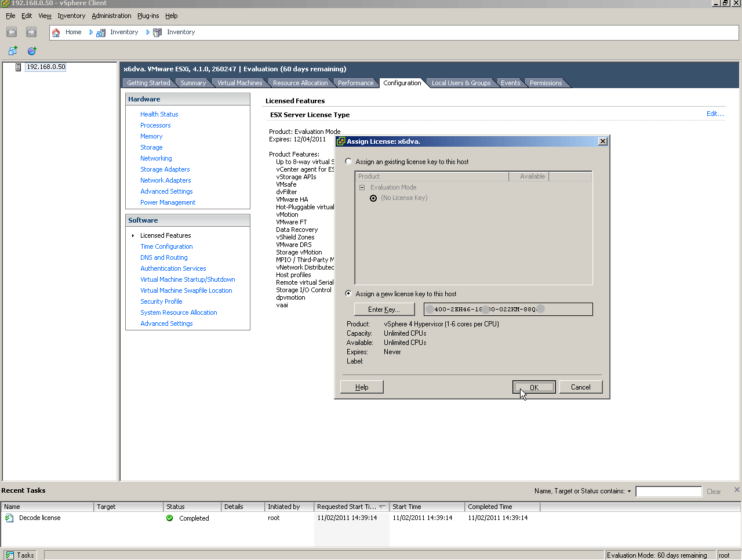Click the back navigation arrow
The width and height of the screenshot is (742, 560).
12,32
